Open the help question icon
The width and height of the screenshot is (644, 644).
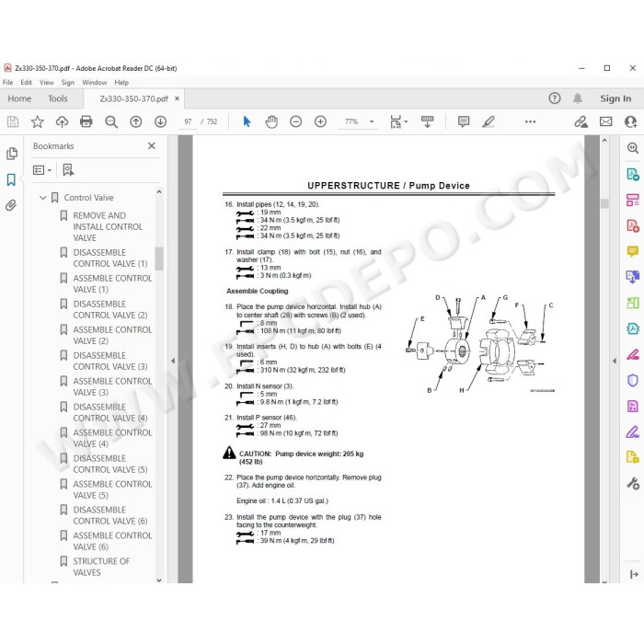tap(555, 98)
